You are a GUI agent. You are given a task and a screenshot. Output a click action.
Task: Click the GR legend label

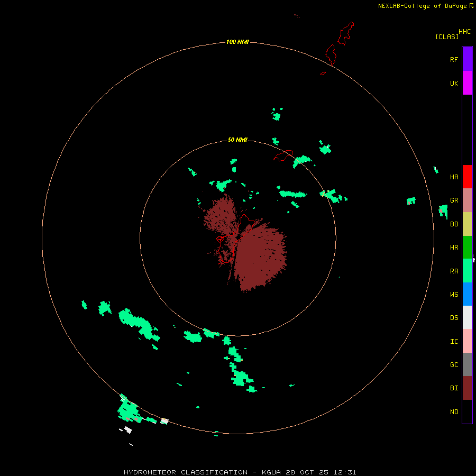point(454,200)
